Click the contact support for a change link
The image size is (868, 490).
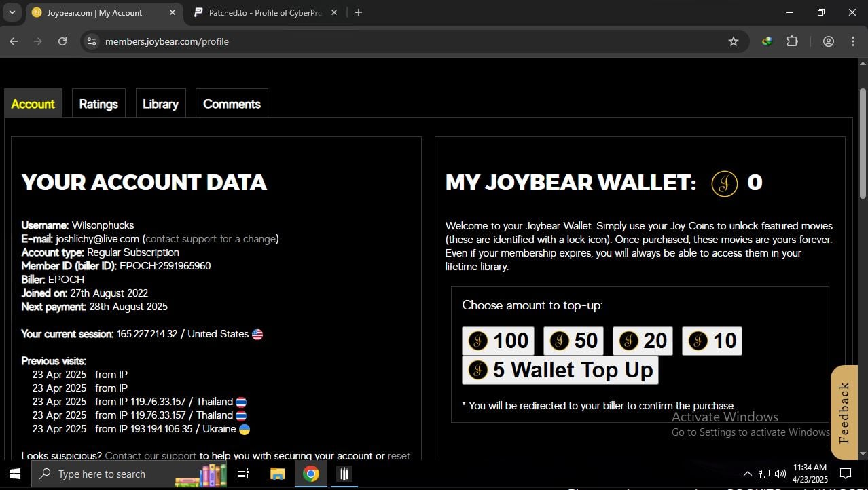click(x=211, y=239)
